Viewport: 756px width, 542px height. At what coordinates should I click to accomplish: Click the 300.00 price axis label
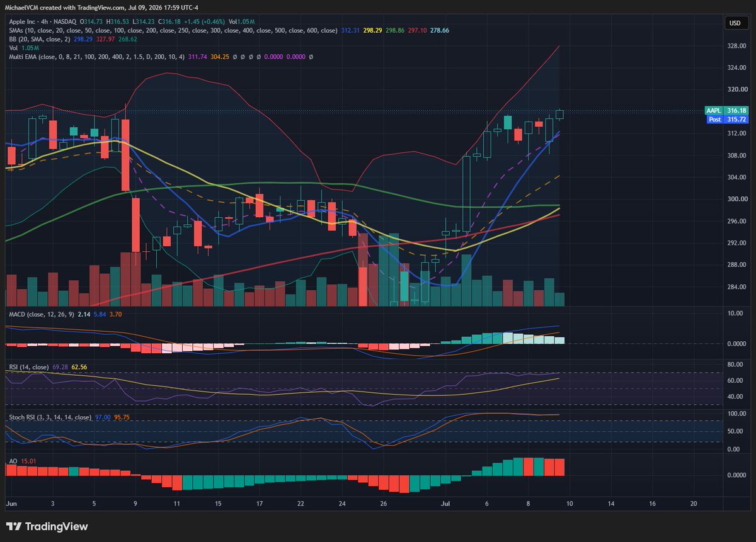(737, 199)
